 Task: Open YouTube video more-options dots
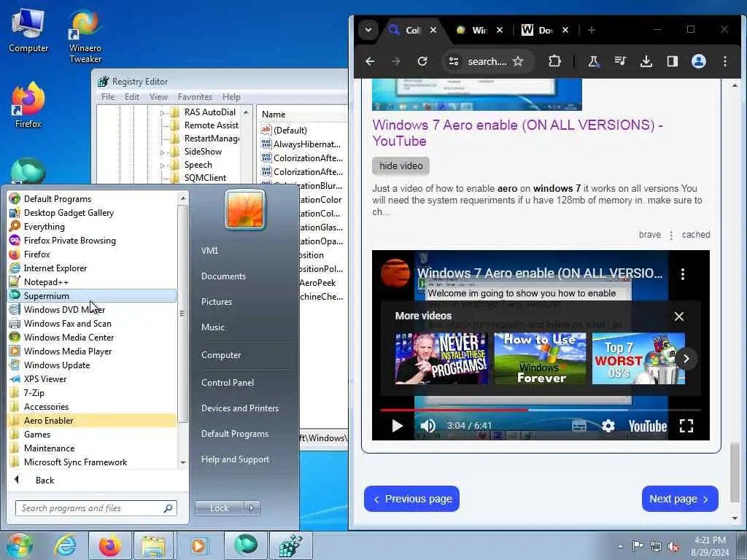(x=683, y=274)
